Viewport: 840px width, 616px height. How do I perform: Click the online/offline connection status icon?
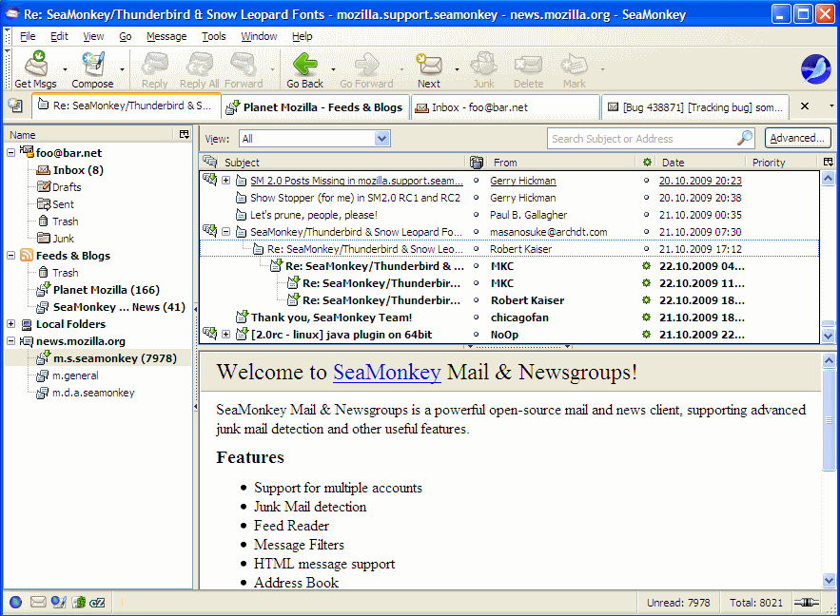808,603
